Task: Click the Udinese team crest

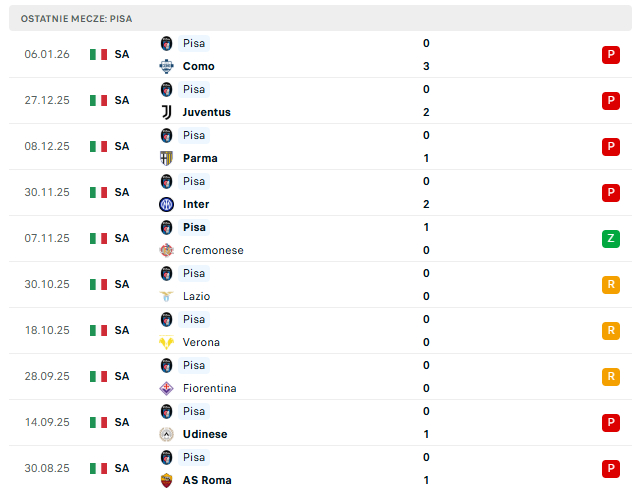Action: pyautogui.click(x=167, y=434)
